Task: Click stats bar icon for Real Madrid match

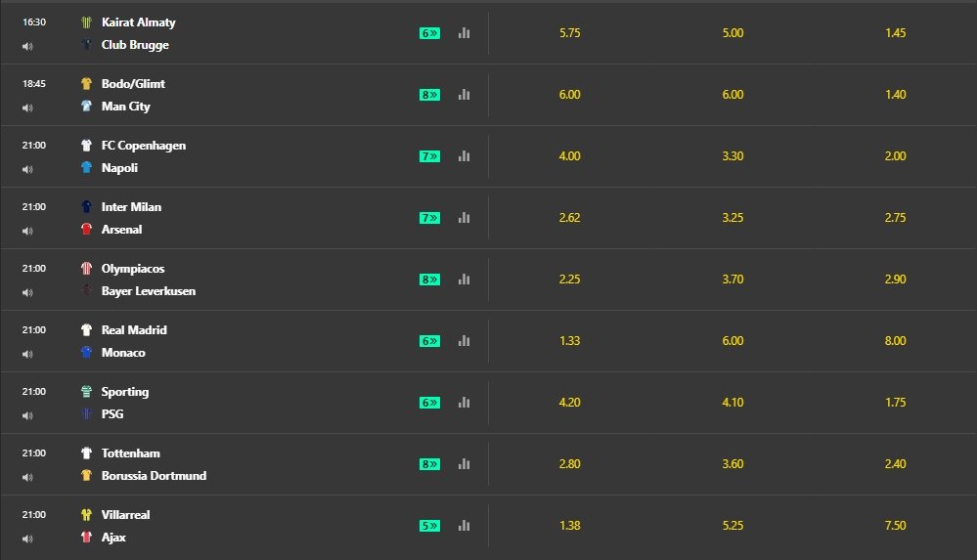Action: tap(464, 341)
